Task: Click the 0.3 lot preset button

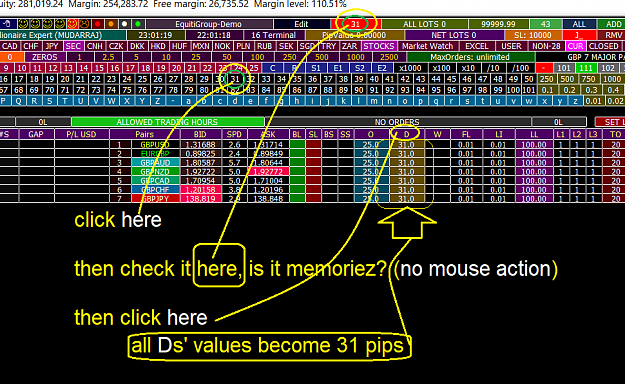Action: [591, 91]
